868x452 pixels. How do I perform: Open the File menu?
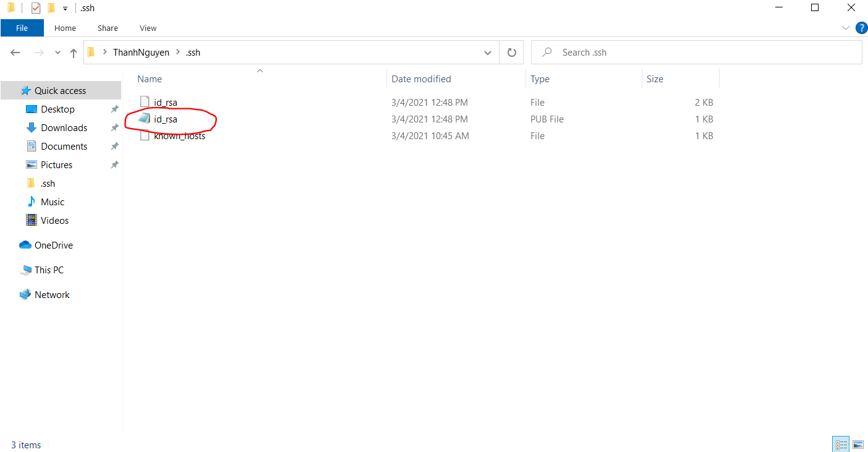22,28
